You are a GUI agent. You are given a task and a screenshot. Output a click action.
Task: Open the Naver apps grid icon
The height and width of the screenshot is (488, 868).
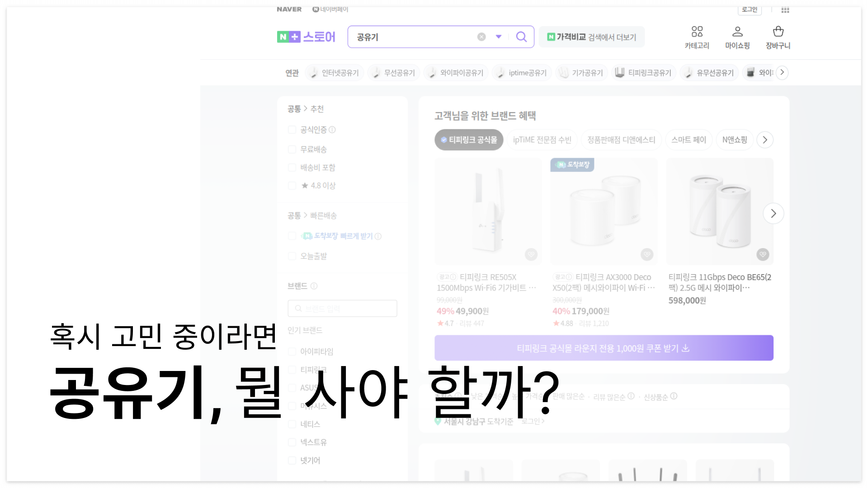coord(785,10)
